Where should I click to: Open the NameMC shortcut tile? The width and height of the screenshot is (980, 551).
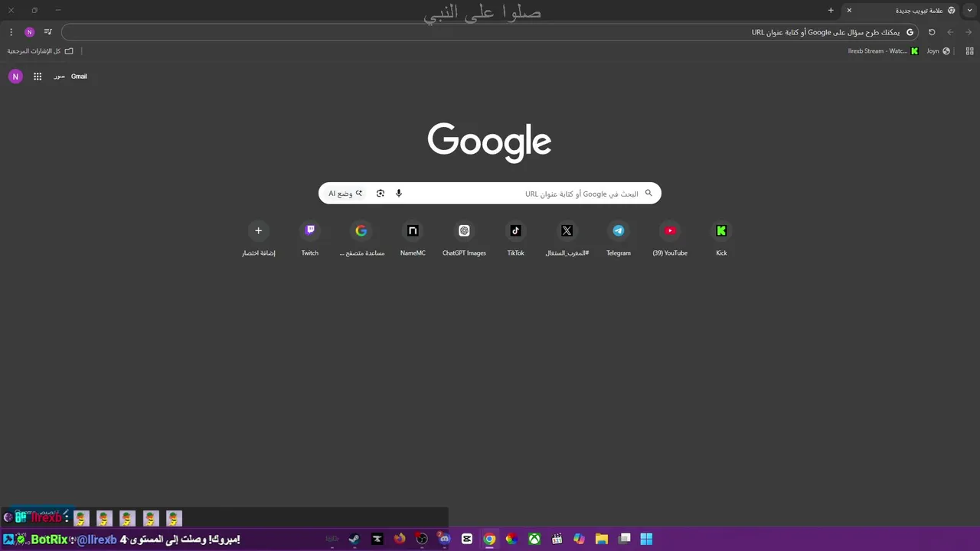[x=413, y=239]
